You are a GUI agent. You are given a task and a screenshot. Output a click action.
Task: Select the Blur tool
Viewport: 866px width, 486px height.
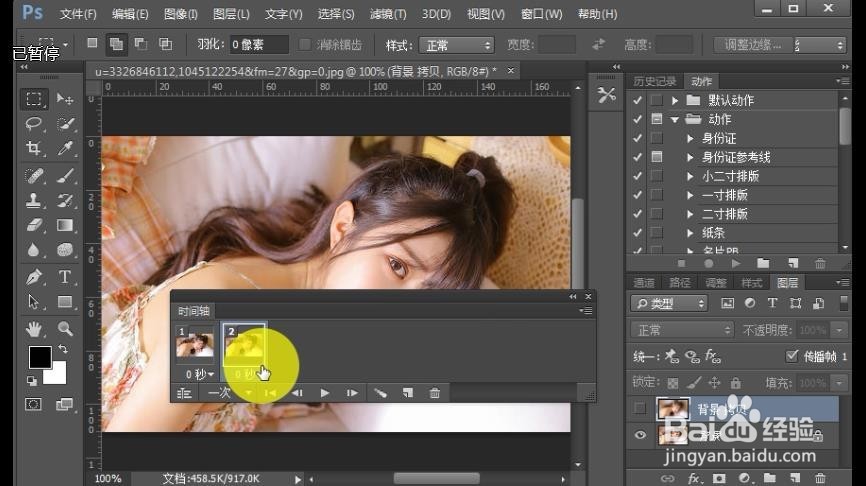click(x=34, y=250)
